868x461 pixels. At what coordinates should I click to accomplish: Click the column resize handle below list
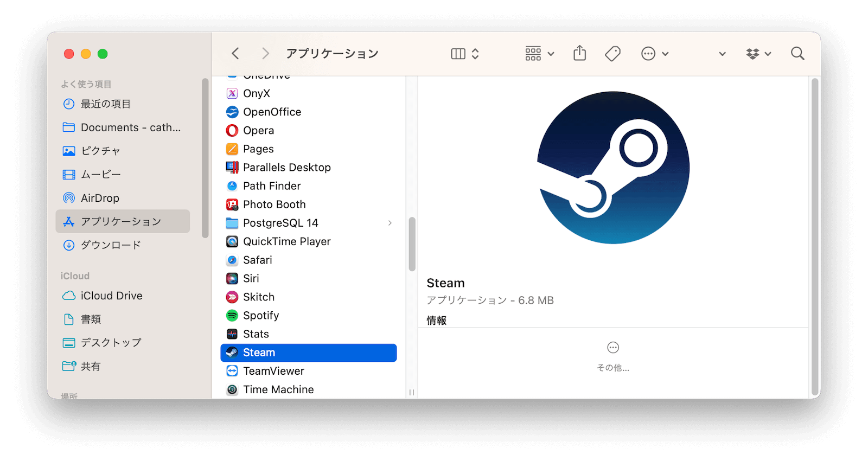pos(412,392)
